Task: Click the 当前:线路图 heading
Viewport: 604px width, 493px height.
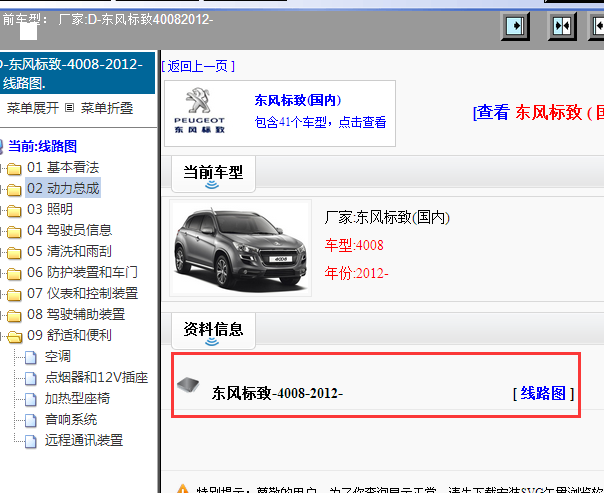Action: pyautogui.click(x=42, y=146)
